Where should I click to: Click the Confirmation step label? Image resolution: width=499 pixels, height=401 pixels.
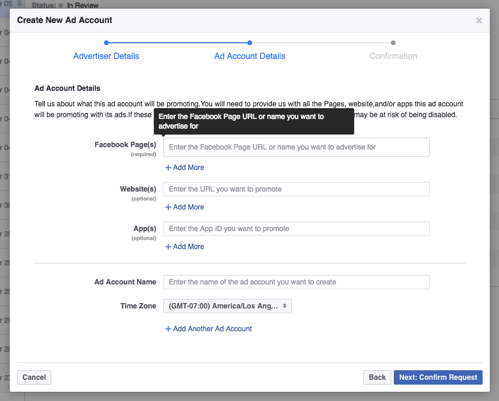click(x=393, y=56)
